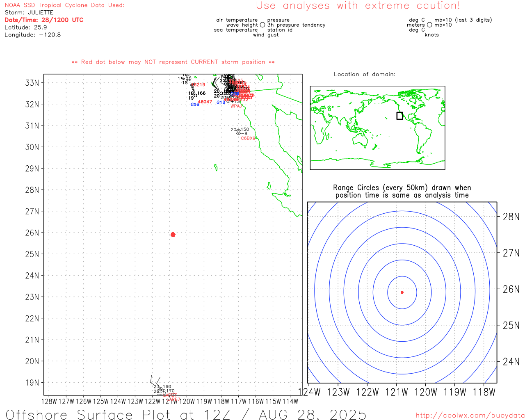Image resolution: width=525 pixels, height=420 pixels.
Task: Click 'station id' legend label
Action: 280,30
